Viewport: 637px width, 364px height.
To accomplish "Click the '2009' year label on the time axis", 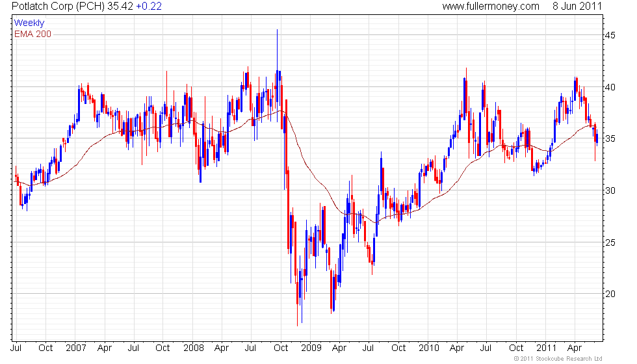I will point(311,348).
